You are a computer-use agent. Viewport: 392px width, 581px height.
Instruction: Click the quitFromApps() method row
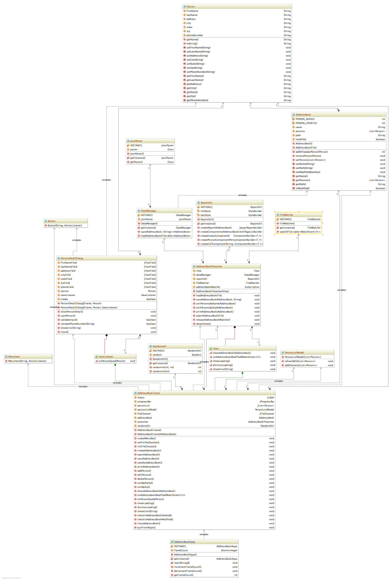[146, 528]
